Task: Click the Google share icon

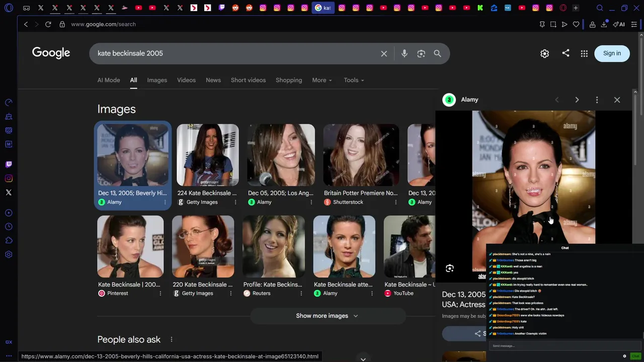Action: [566, 53]
